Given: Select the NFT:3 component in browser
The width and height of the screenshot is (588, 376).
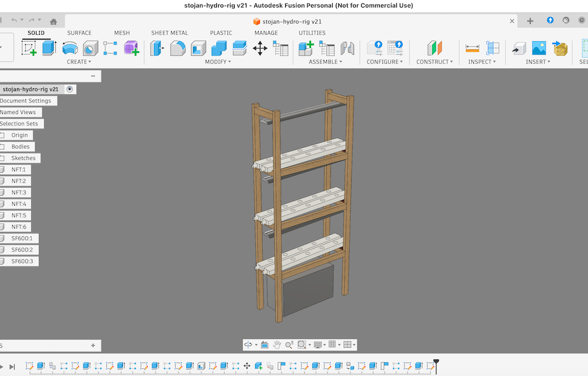Looking at the screenshot, I should tap(18, 192).
